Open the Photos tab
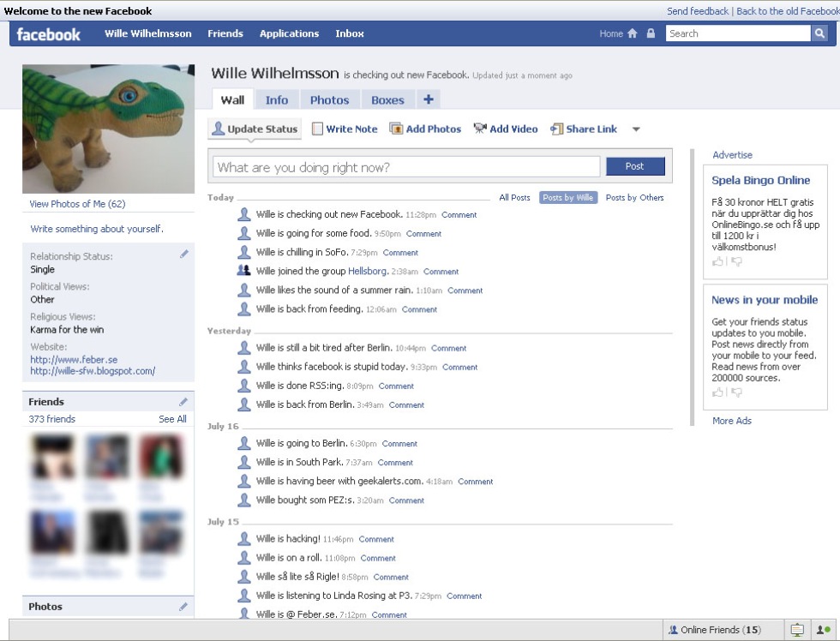840x641 pixels. [329, 99]
